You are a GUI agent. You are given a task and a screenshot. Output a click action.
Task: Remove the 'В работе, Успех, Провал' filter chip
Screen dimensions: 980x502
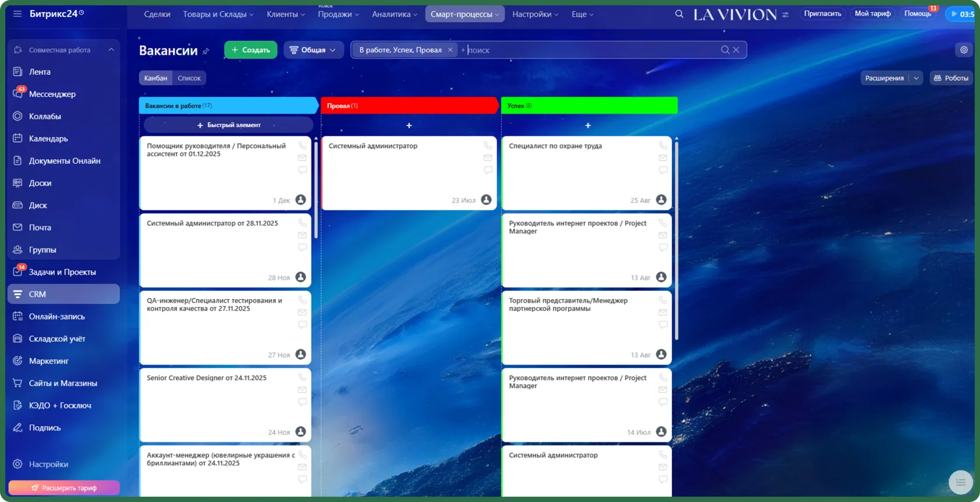click(x=450, y=50)
